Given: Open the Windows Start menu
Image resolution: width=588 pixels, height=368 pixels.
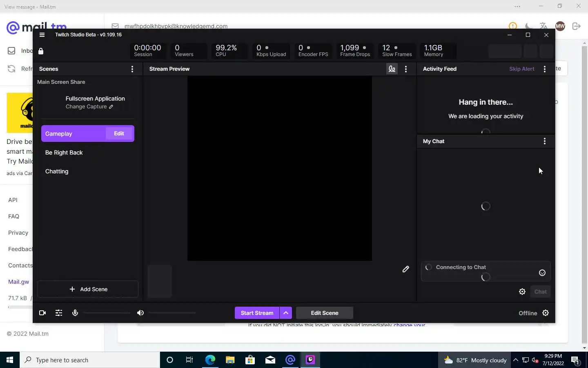Looking at the screenshot, I should pos(10,360).
